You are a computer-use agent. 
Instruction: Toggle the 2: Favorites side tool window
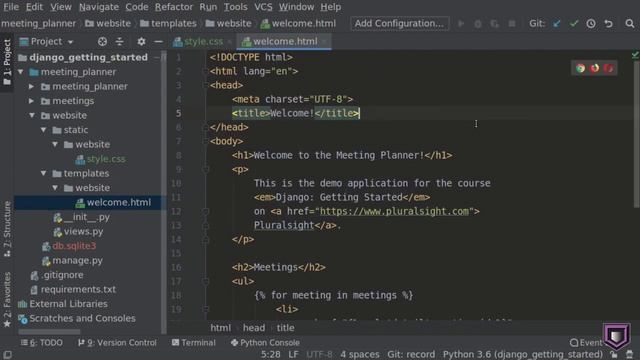tap(7, 299)
